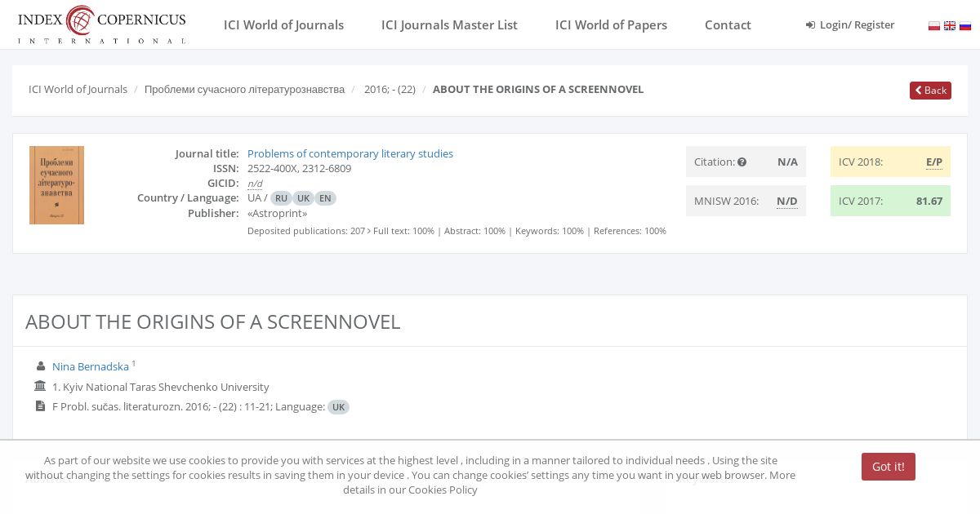Click the ABOUT THE ORIGINS OF A SCREENNOVEL heading
Viewport: 980px width, 514px height.
pyautogui.click(x=212, y=321)
